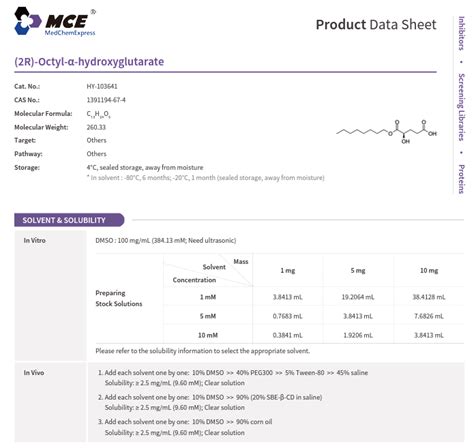The height and width of the screenshot is (448, 474).
Task: Click the Solvent & Solubility section header
Action: pyautogui.click(x=69, y=220)
